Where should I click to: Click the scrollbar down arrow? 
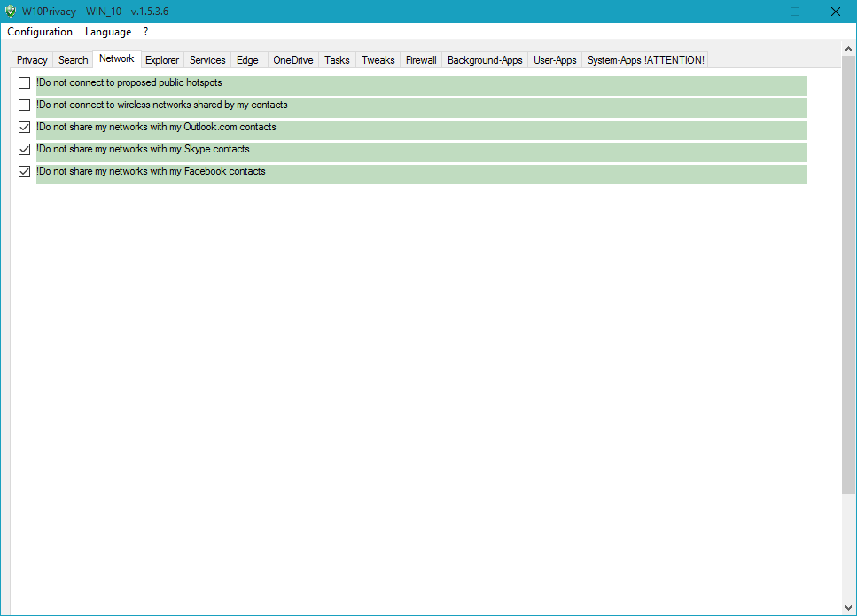[x=848, y=607]
